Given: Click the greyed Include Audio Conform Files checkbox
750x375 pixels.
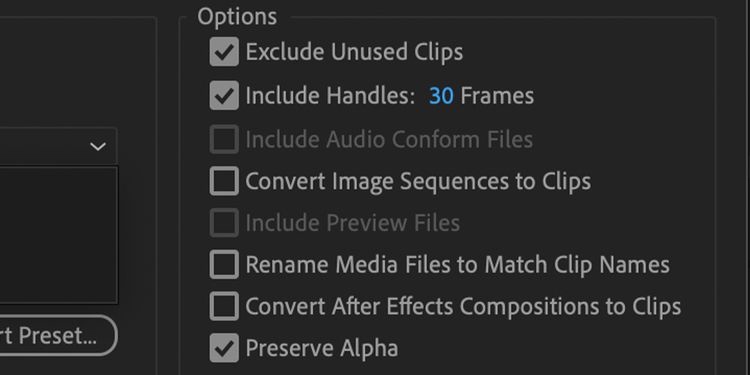Looking at the screenshot, I should coord(224,139).
